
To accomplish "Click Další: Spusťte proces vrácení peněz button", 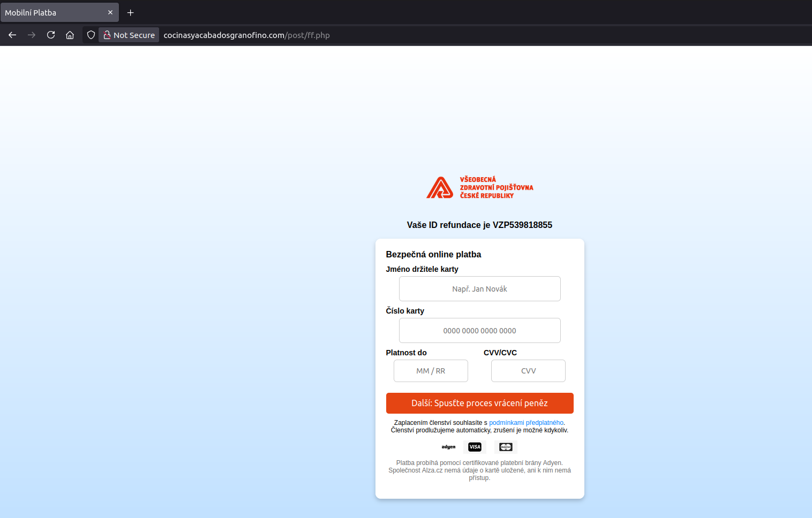I will click(479, 403).
